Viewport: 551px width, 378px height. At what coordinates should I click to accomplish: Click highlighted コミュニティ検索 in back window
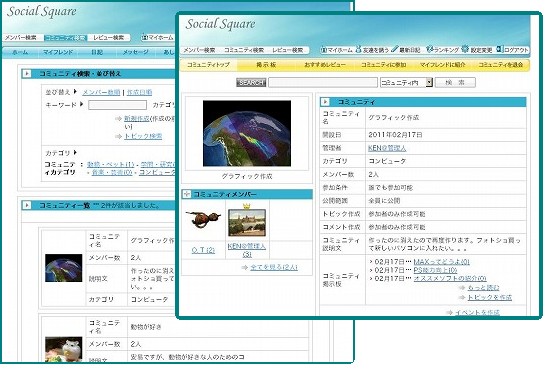coord(65,37)
